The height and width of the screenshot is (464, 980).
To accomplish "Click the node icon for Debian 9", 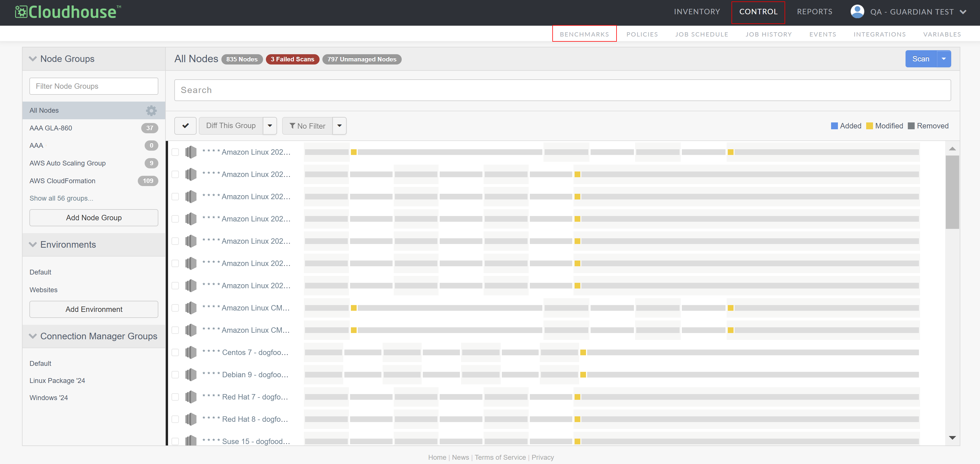I will tap(191, 375).
